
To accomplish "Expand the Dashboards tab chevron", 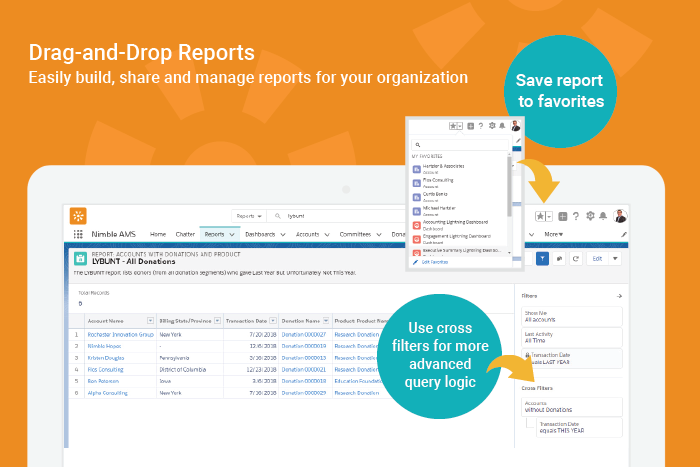I will click(283, 234).
